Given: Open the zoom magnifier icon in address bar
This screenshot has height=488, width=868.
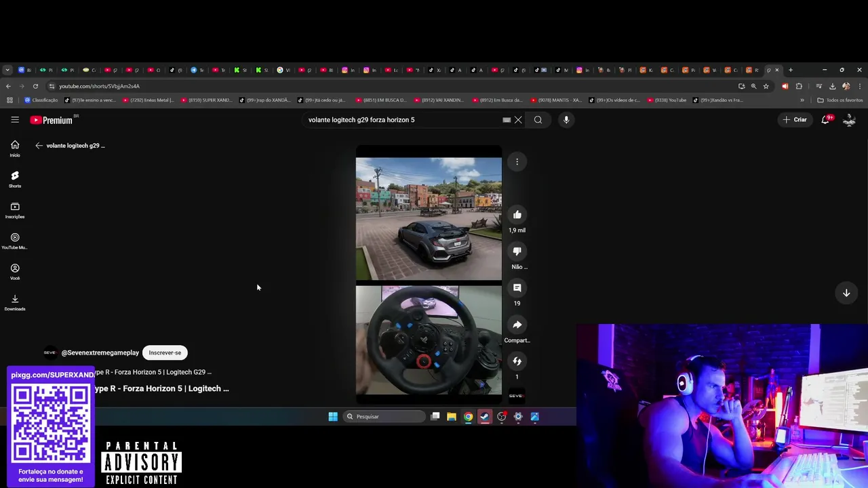Looking at the screenshot, I should (753, 86).
